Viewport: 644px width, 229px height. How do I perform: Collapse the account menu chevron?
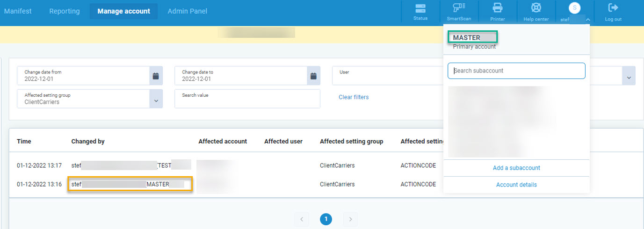click(x=588, y=20)
